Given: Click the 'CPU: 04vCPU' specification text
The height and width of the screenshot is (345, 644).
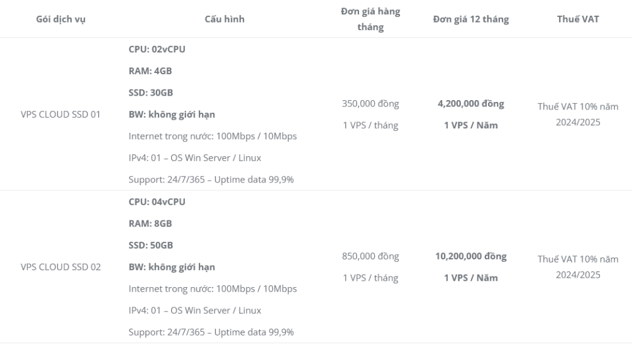Looking at the screenshot, I should (157, 202).
